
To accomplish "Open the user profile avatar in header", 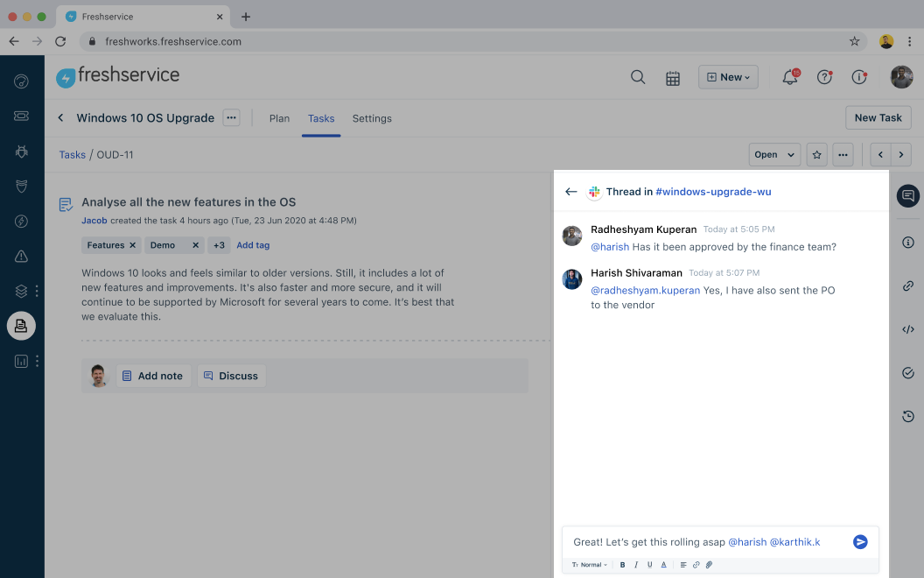I will [901, 77].
